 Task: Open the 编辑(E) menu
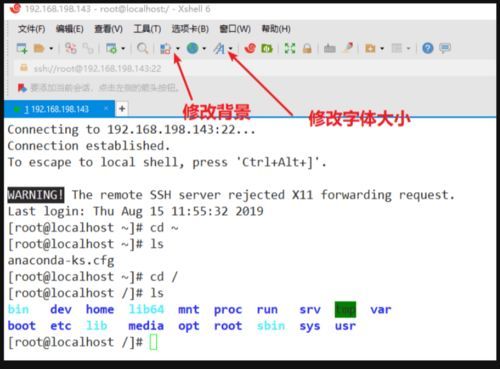pyautogui.click(x=70, y=29)
